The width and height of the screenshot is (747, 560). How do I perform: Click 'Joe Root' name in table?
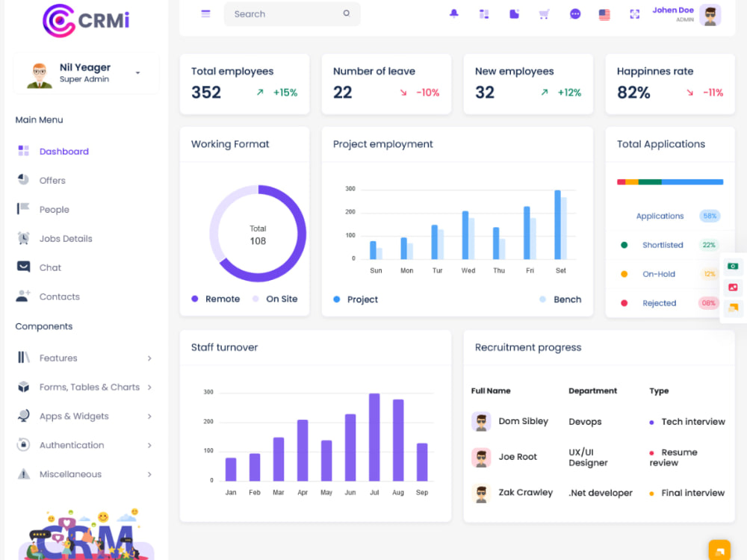pos(518,457)
